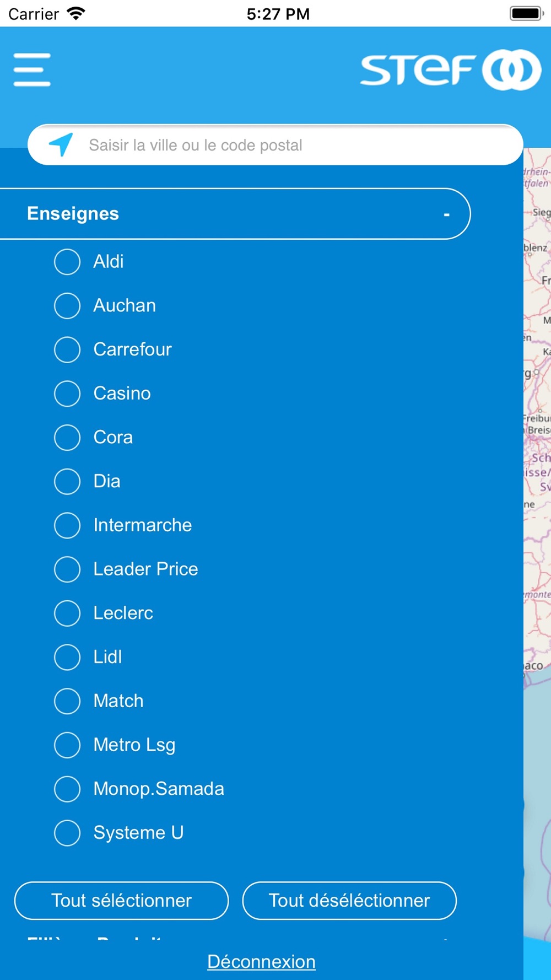This screenshot has width=551, height=980.
Task: Tap the map strip on the right
Action: point(537,551)
